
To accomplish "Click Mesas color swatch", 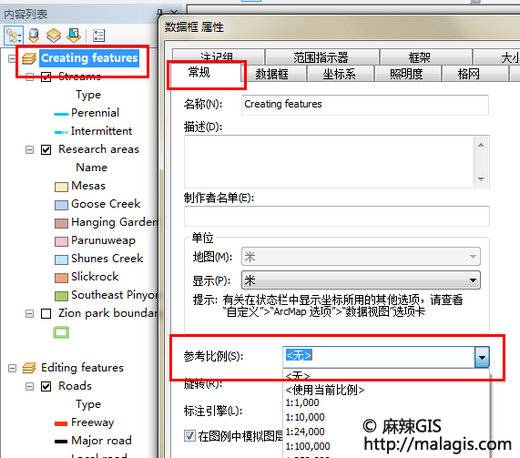I will click(61, 186).
